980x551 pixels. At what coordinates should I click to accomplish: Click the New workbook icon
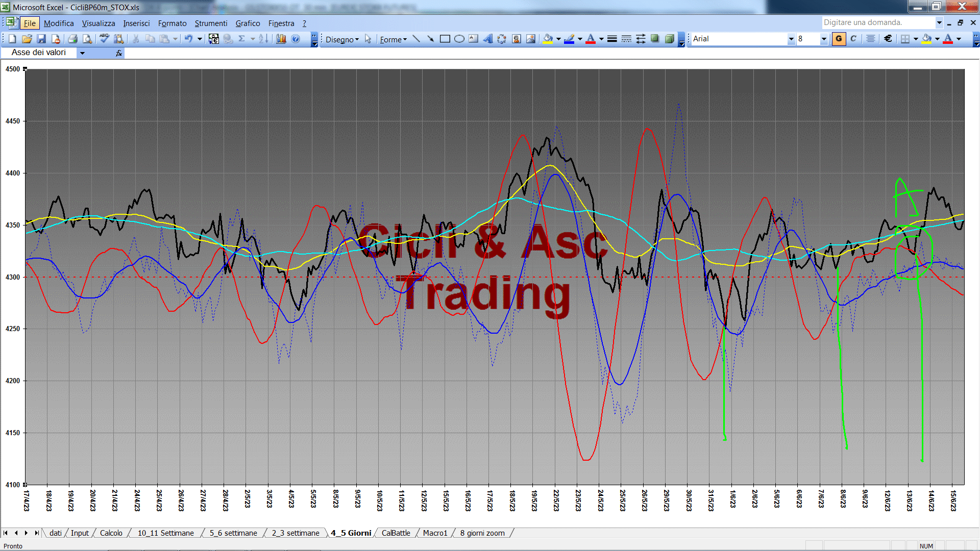(12, 39)
